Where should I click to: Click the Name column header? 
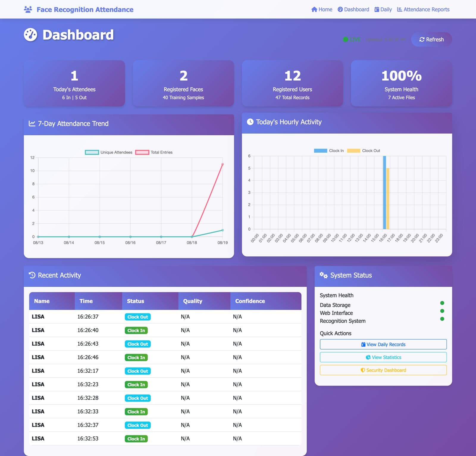point(52,301)
